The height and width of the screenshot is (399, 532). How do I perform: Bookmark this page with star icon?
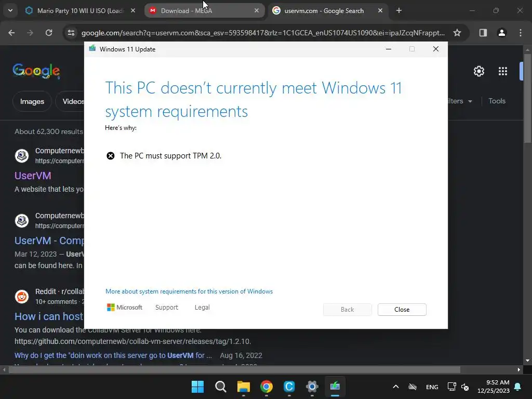click(x=457, y=33)
